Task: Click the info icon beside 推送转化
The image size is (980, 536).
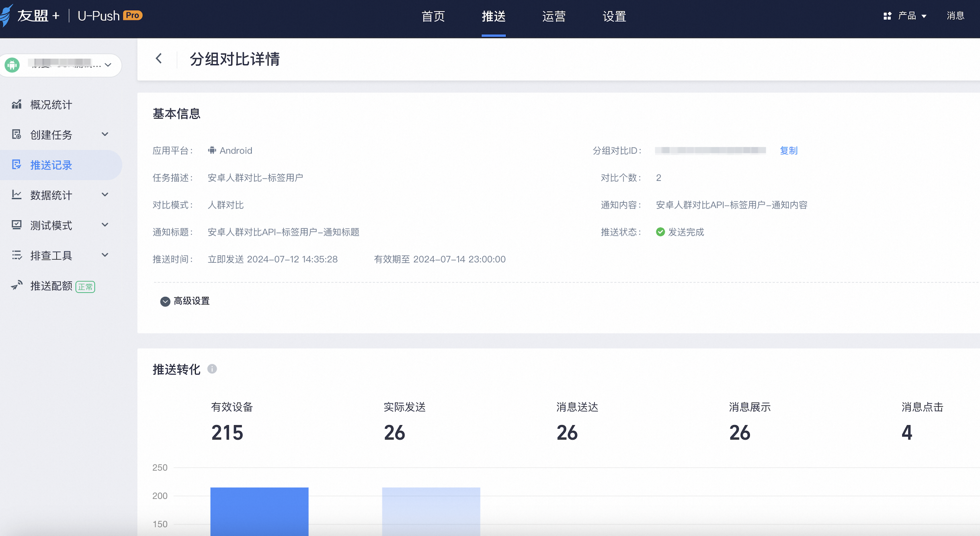Action: (x=212, y=369)
